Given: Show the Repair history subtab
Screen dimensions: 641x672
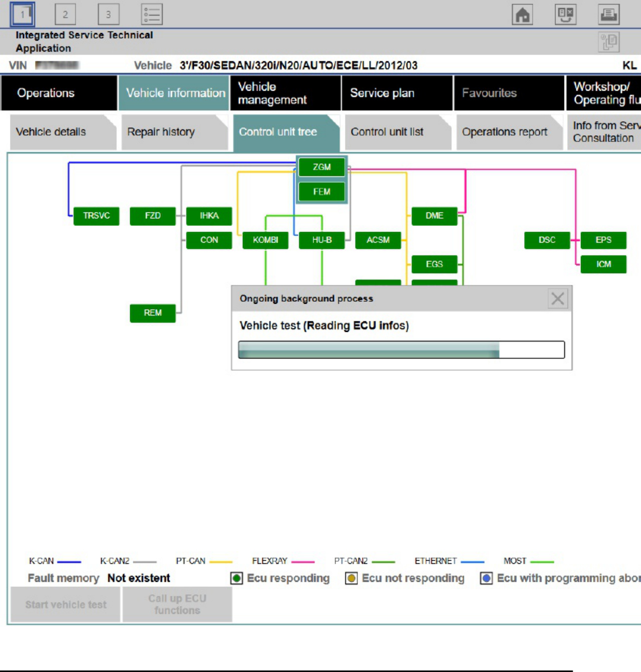Looking at the screenshot, I should pos(175,132).
